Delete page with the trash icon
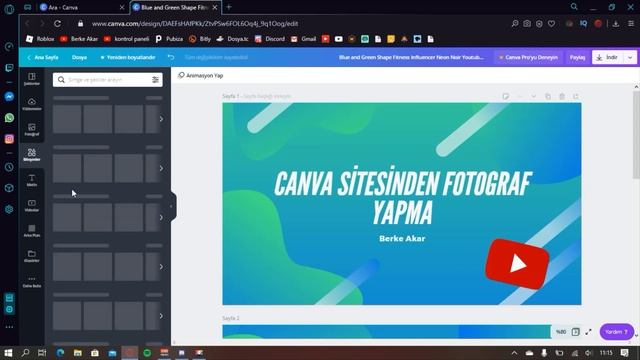Viewport: 640px width, 360px height. pos(562,96)
